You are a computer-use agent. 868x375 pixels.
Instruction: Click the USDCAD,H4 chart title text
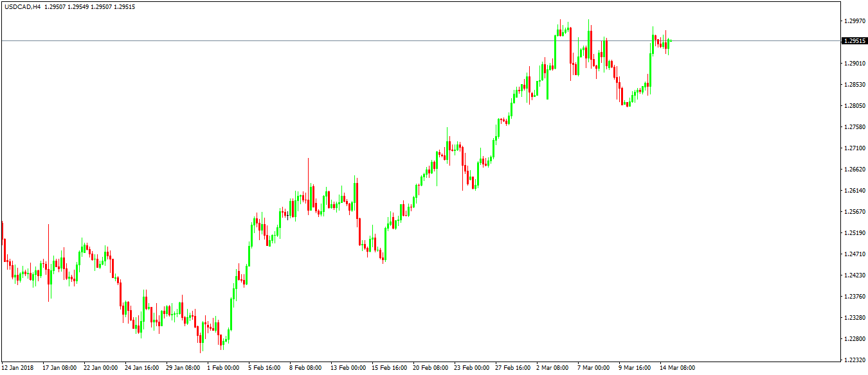pyautogui.click(x=23, y=6)
